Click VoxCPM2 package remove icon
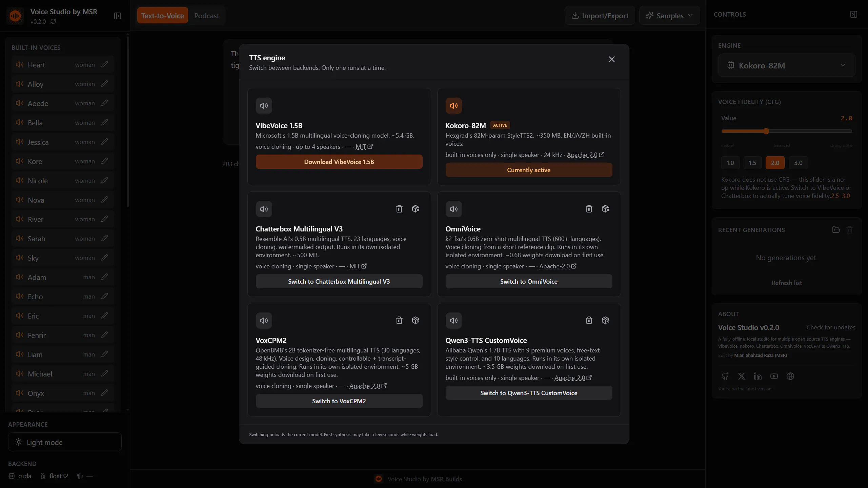The height and width of the screenshot is (488, 868). (416, 320)
